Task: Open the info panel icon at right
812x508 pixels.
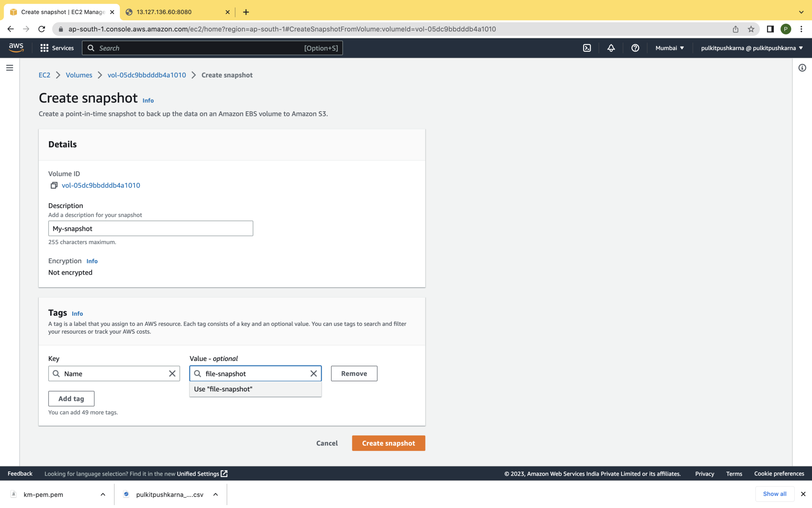Action: [x=802, y=68]
